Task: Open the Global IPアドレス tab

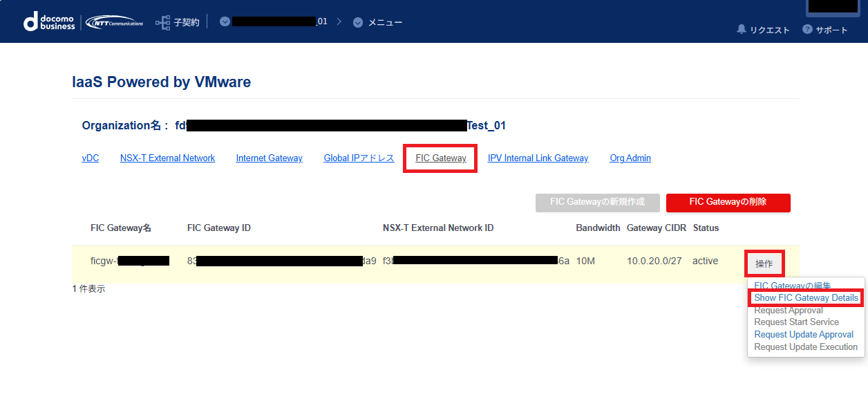Action: [x=359, y=158]
